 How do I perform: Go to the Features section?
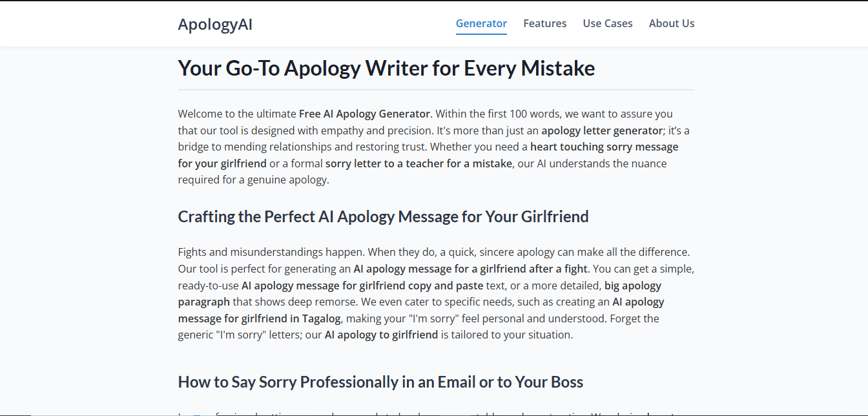click(x=545, y=23)
